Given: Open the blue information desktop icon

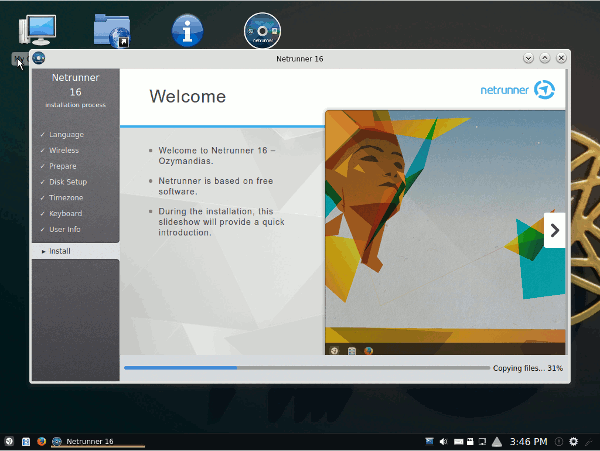Looking at the screenshot, I should click(187, 31).
